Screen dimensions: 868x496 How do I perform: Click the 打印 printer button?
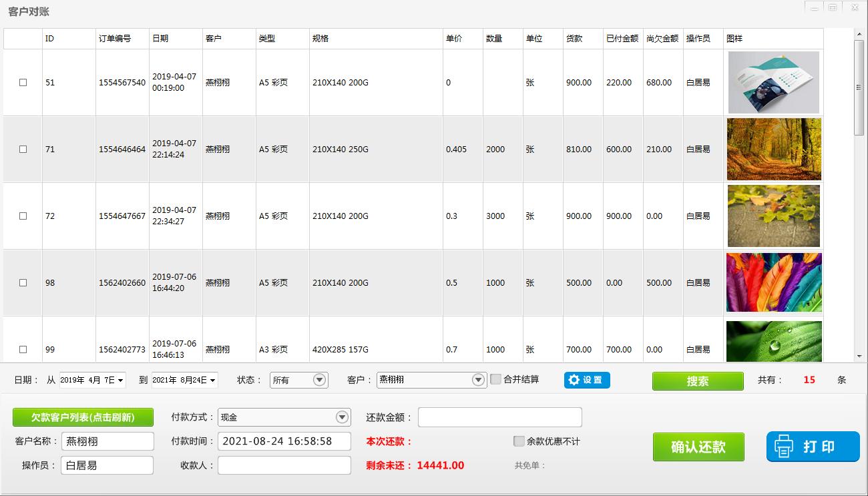(x=813, y=447)
